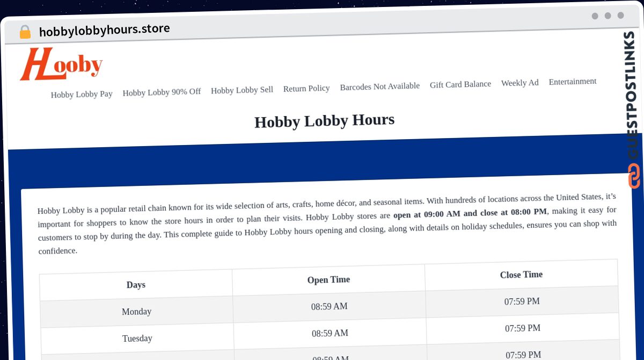644x360 pixels.
Task: Open the Entertainment menu link
Action: (x=573, y=82)
